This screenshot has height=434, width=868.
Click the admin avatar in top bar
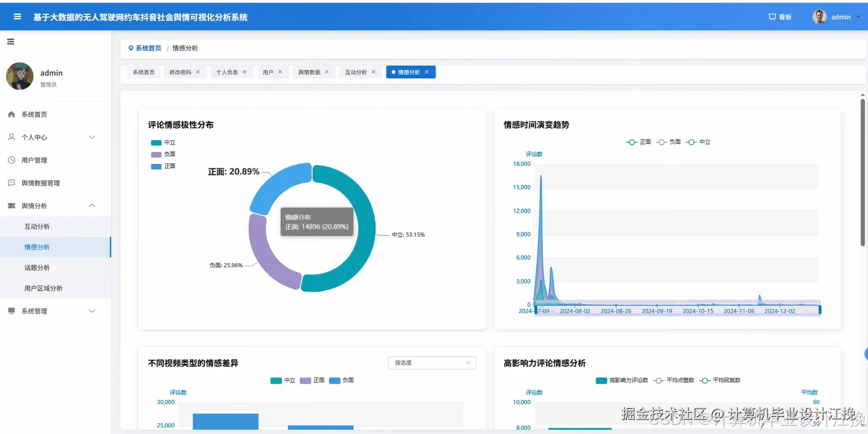[819, 17]
